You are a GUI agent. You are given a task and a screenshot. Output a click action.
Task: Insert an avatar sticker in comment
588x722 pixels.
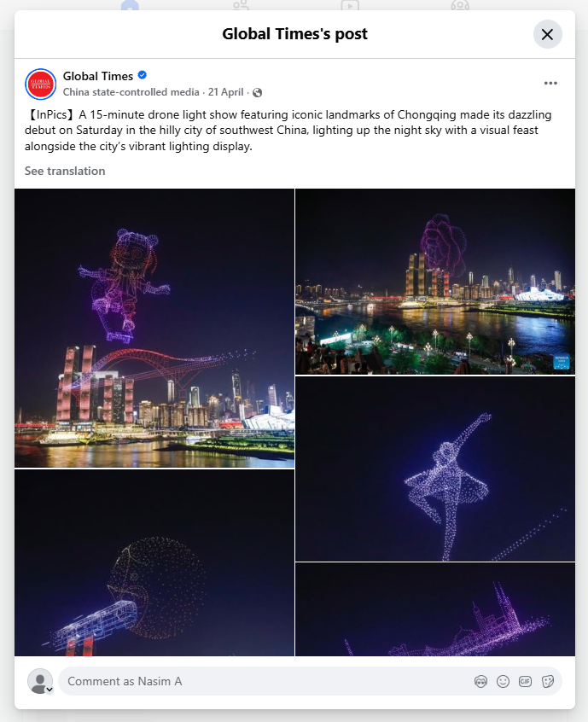[480, 682]
